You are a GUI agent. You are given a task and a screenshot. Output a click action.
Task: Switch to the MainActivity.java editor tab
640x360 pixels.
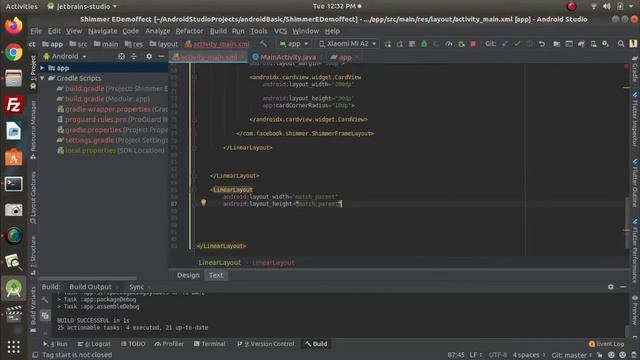click(x=288, y=57)
